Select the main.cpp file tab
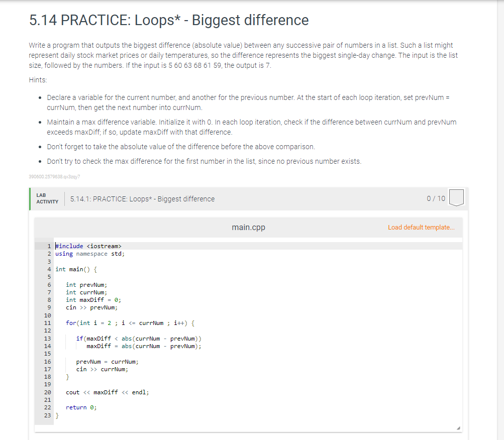This screenshot has width=504, height=440. [248, 227]
